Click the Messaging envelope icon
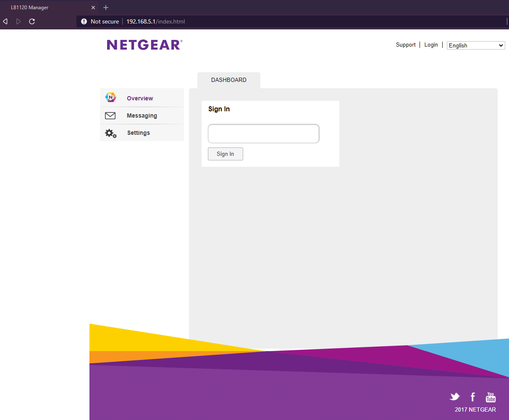Viewport: 509px width, 420px height. pyautogui.click(x=110, y=115)
